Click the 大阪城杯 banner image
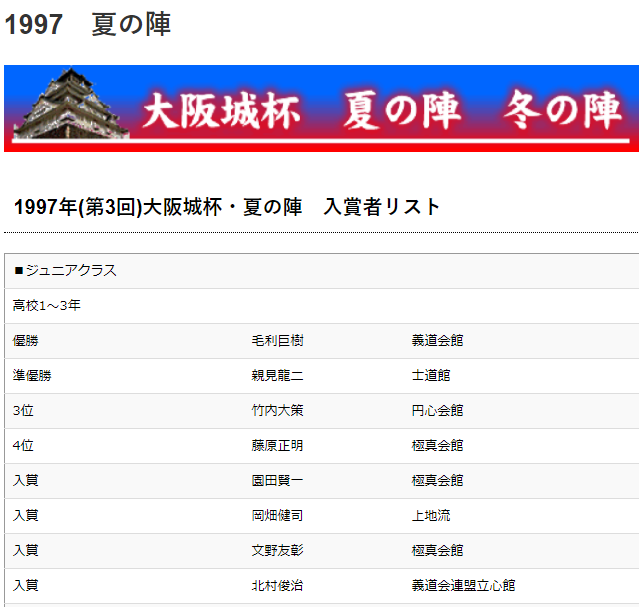 pos(322,108)
